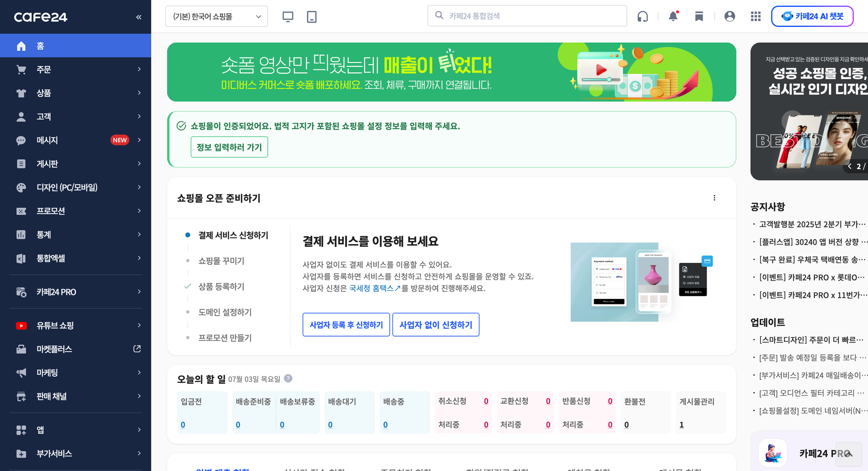
Task: Click the help question mark near 오늘의 할 일
Action: 288,378
